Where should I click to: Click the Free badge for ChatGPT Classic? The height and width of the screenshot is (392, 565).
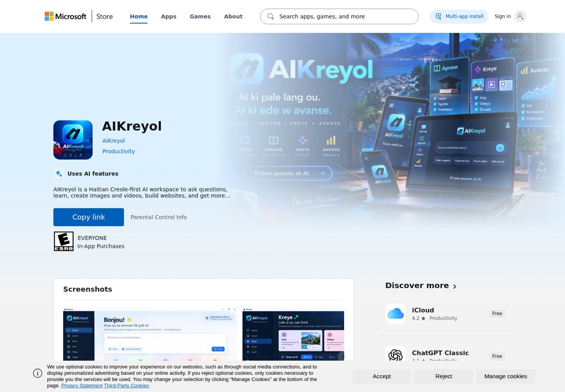[497, 356]
